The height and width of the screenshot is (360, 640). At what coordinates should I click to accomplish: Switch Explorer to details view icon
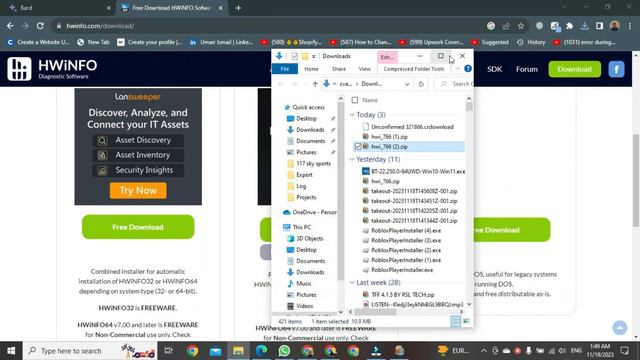click(456, 321)
